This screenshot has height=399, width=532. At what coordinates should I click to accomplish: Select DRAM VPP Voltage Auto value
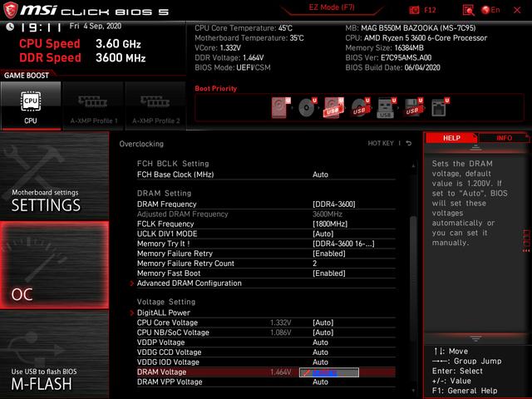click(x=320, y=382)
